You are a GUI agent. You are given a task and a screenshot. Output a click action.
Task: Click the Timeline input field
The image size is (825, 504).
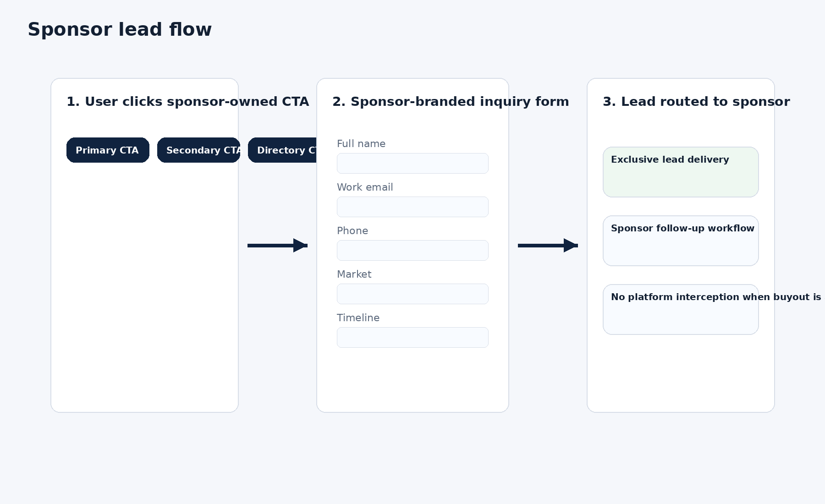[x=412, y=337]
